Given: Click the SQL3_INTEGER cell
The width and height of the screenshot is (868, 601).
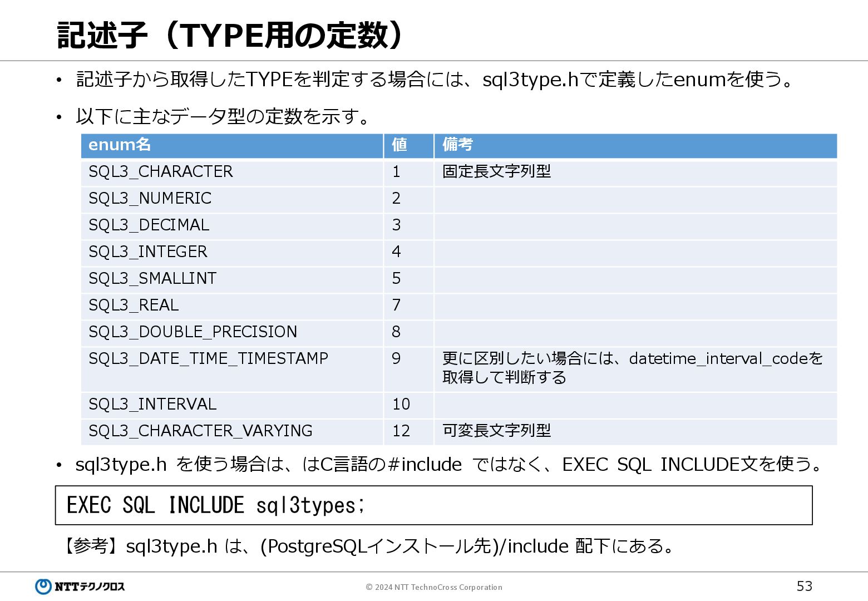Looking at the screenshot, I should click(x=232, y=253).
